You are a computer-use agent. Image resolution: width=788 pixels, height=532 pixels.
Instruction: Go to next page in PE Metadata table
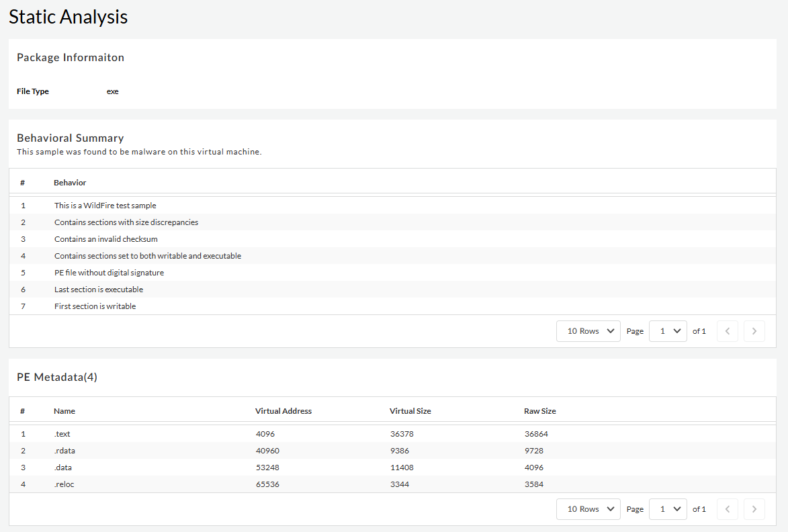[754, 509]
